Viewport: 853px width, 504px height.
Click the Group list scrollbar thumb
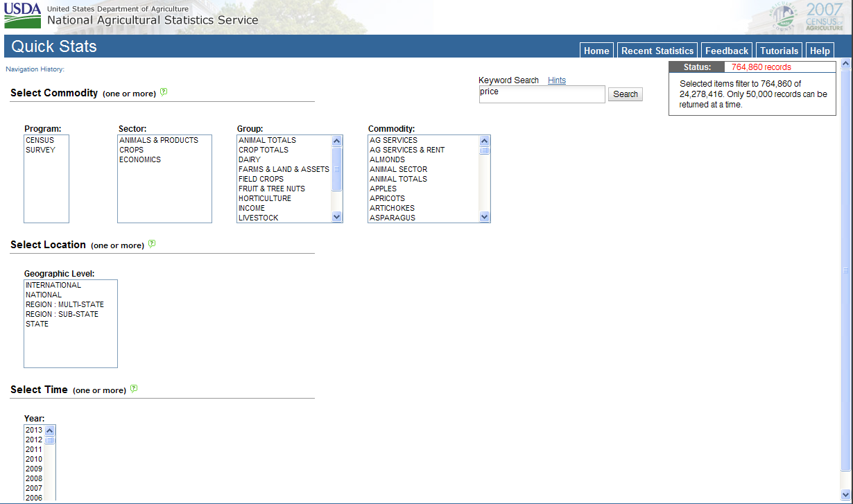[x=337, y=168]
